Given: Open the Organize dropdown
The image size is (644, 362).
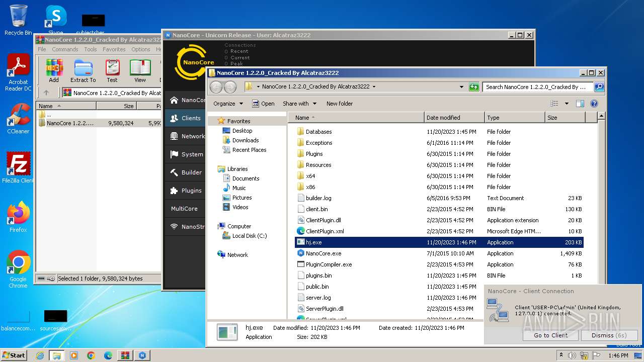Looking at the screenshot, I should coord(228,104).
